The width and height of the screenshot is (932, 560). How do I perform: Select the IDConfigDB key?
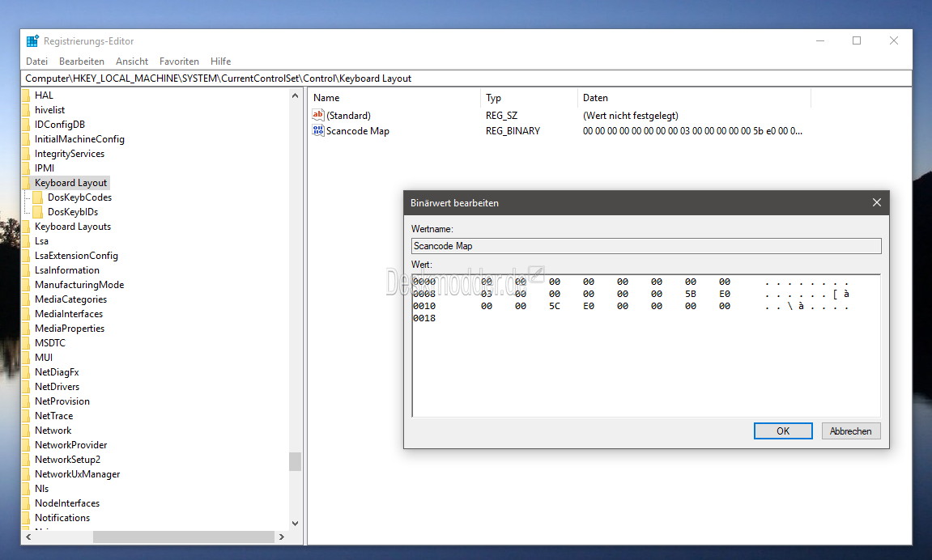click(59, 125)
